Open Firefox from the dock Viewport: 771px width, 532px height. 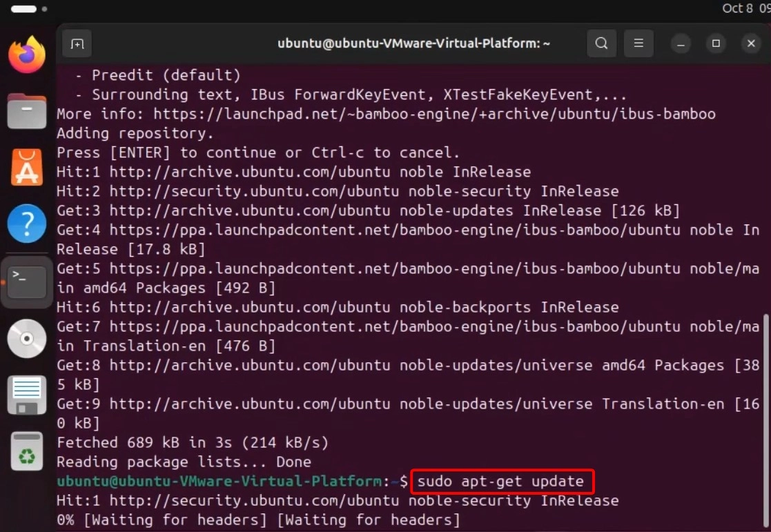click(27, 55)
